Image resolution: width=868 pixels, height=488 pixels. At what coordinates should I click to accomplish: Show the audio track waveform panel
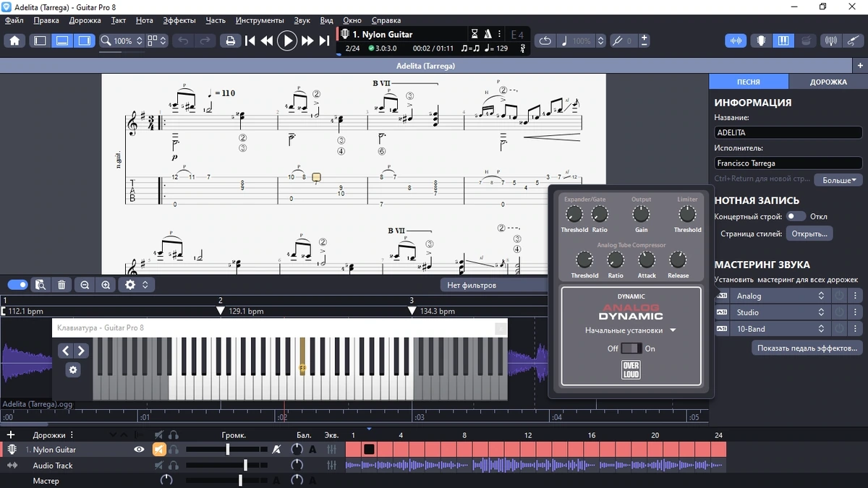point(736,40)
